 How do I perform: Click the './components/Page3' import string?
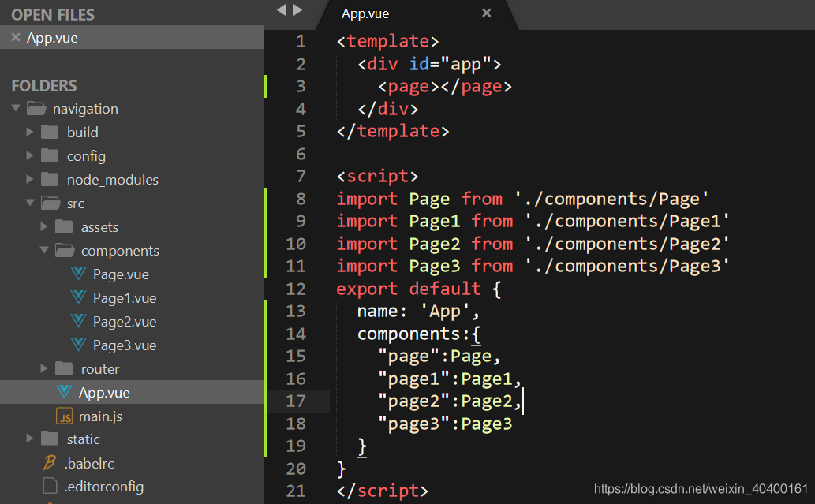pyautogui.click(x=627, y=267)
